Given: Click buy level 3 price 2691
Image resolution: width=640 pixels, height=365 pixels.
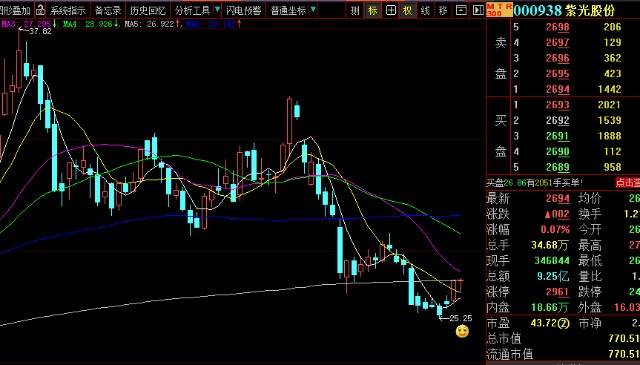Looking at the screenshot, I should 558,136.
